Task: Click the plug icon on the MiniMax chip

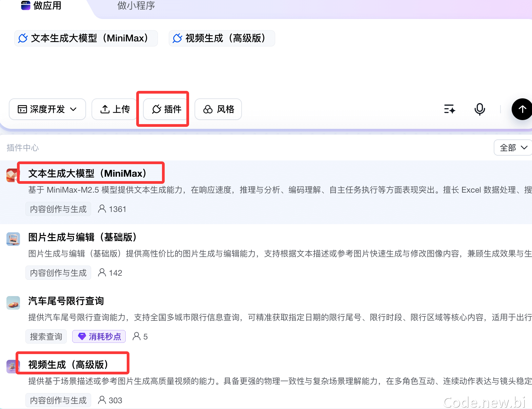Action: (x=23, y=38)
